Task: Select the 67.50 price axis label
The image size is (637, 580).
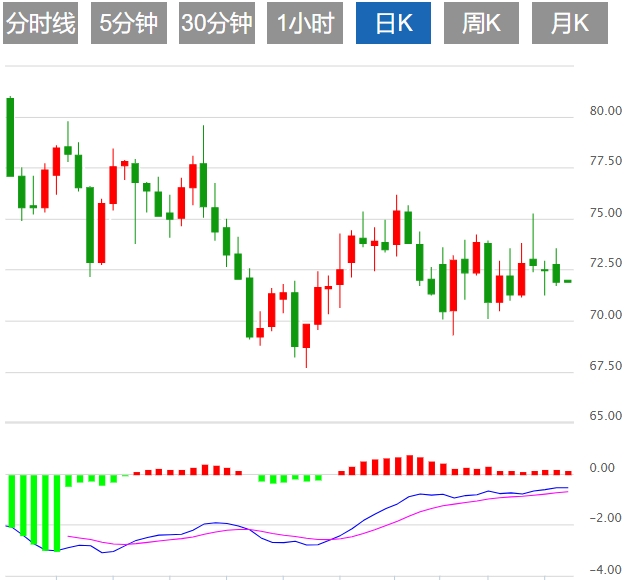Action: pos(606,366)
